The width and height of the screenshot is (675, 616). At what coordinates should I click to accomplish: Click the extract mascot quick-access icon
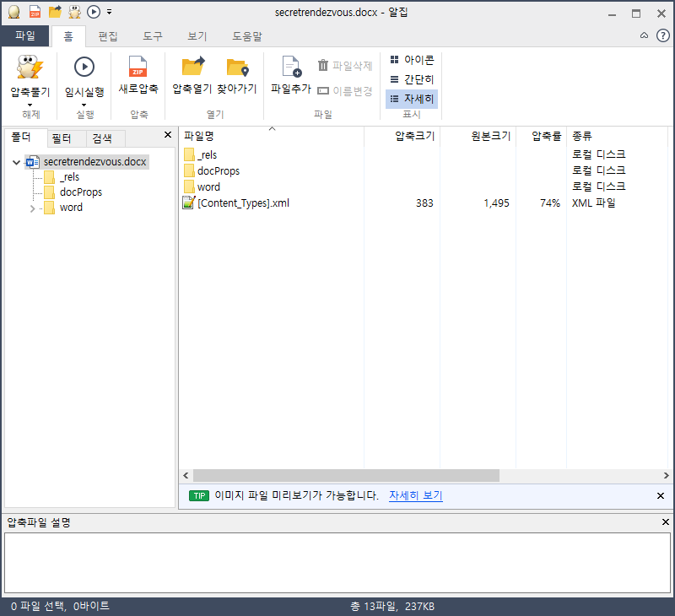pyautogui.click(x=74, y=12)
